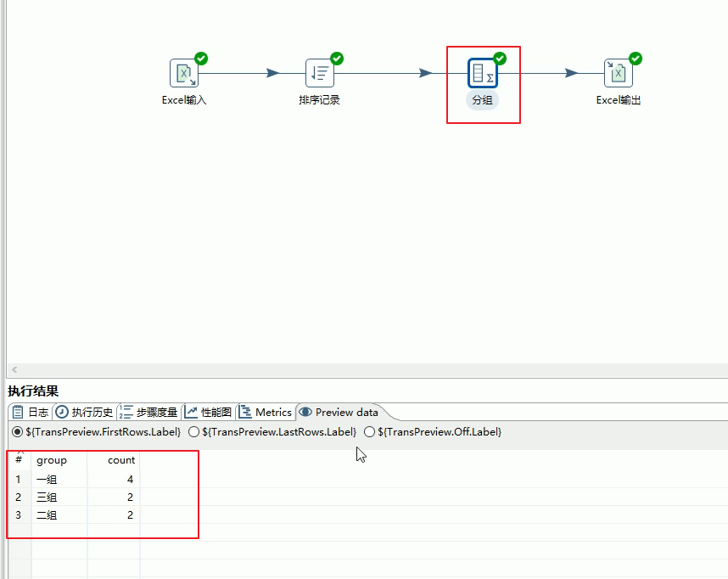Select the 排序记录 sort rows step icon
Viewport: 728px width, 579px height.
point(319,73)
